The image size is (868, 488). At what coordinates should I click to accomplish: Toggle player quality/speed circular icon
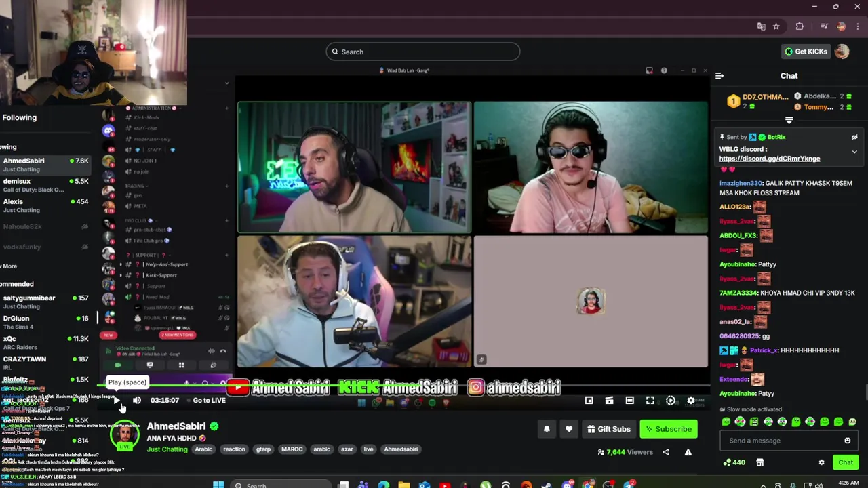[x=670, y=401]
